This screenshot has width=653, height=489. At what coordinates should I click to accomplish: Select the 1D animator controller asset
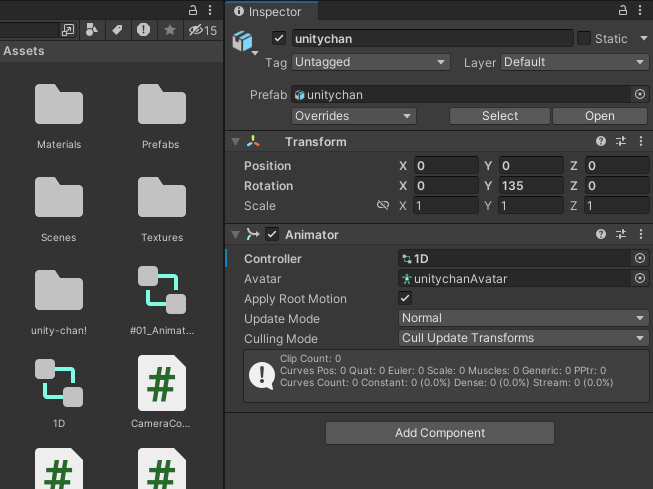(59, 394)
